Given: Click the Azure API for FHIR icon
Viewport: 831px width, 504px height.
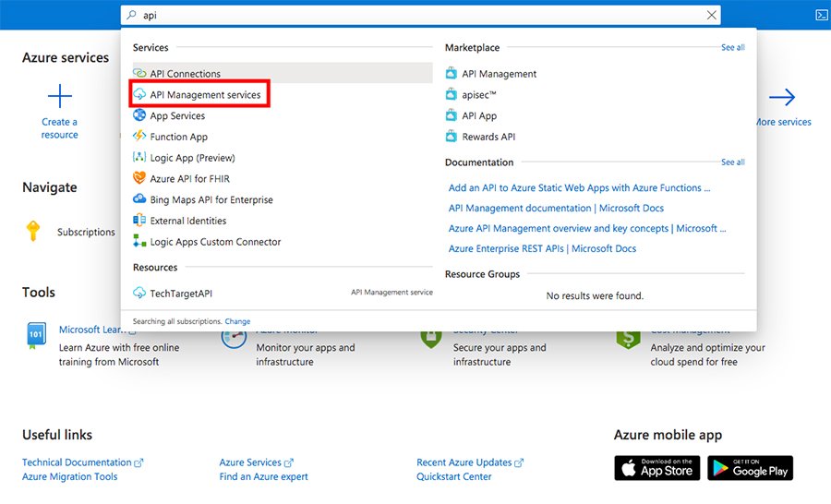Looking at the screenshot, I should point(139,179).
